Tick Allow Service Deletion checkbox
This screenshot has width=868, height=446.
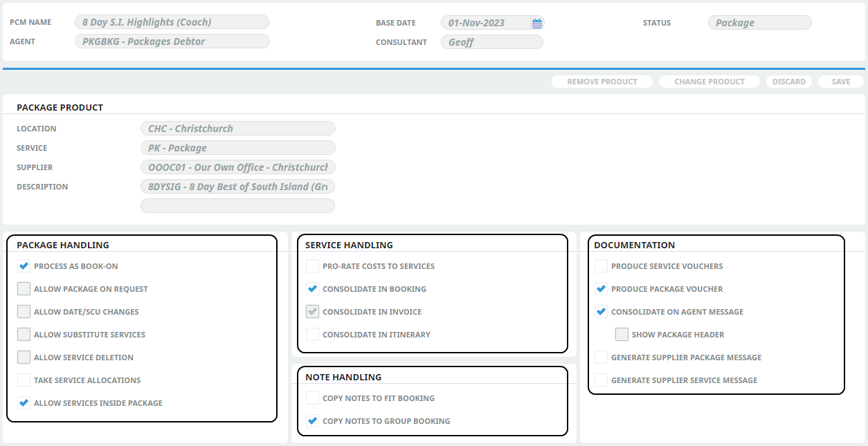(24, 357)
